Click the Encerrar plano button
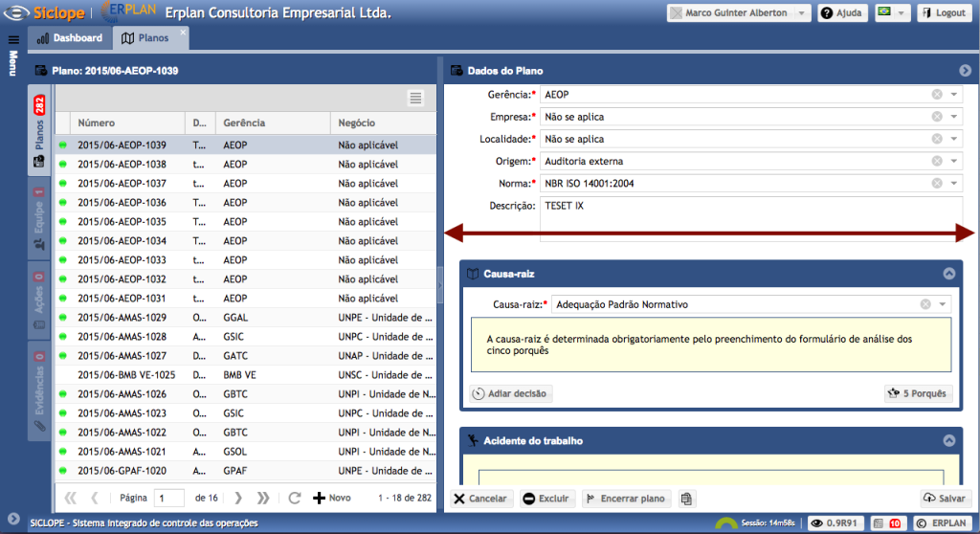Viewport: 980px width, 534px height. pos(626,499)
